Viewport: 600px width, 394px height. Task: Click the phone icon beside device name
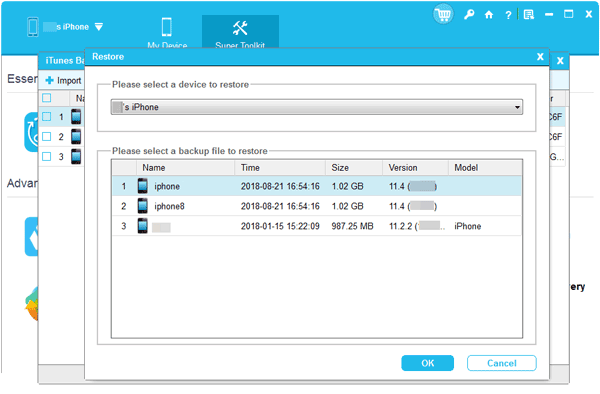coord(33,27)
